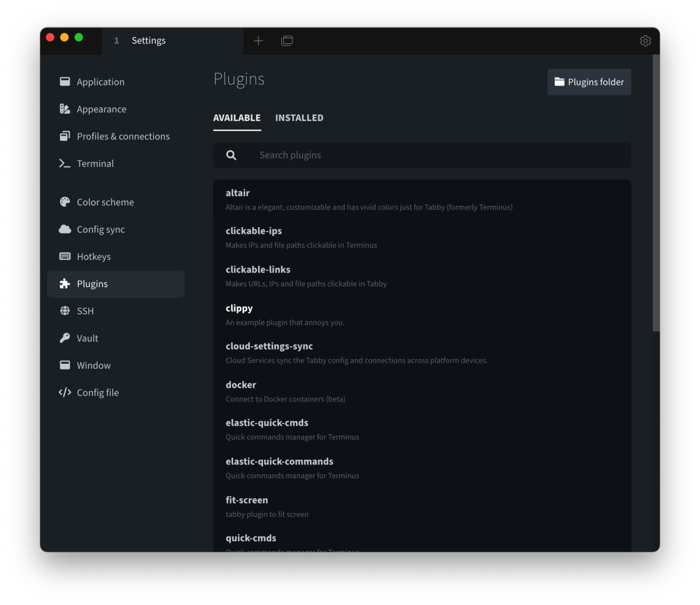Click the new tab plus icon
Viewport: 700px width, 605px height.
tap(258, 41)
